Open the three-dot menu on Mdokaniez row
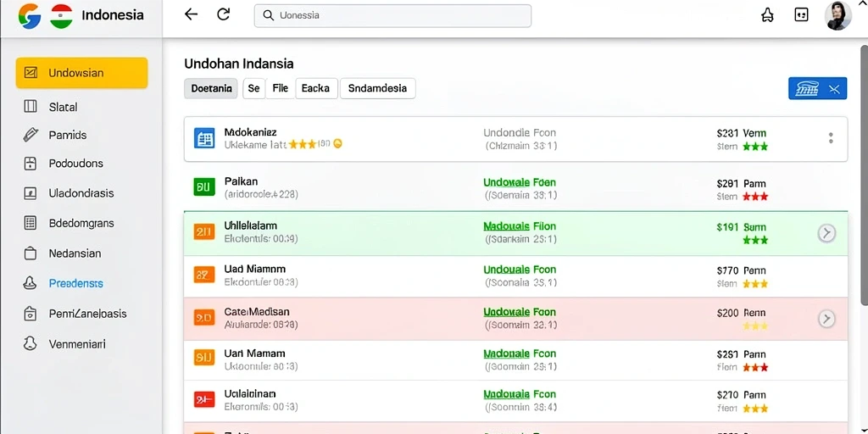This screenshot has width=868, height=434. coord(831,138)
